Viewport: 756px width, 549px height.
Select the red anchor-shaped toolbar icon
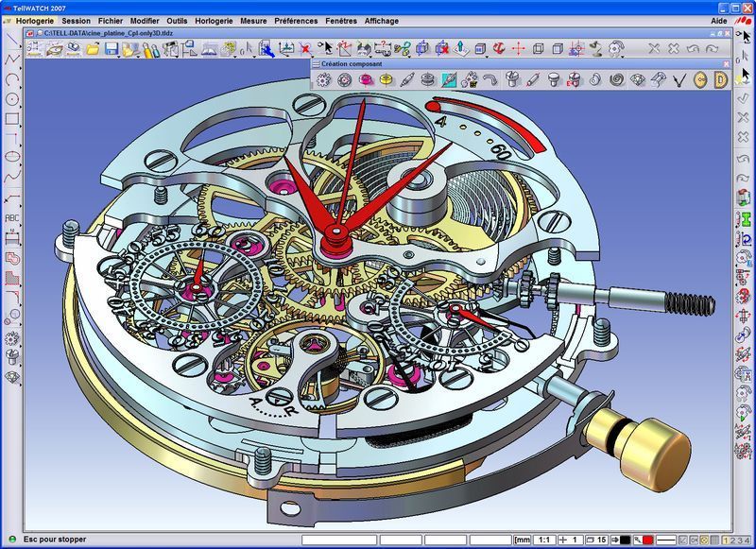(499, 48)
